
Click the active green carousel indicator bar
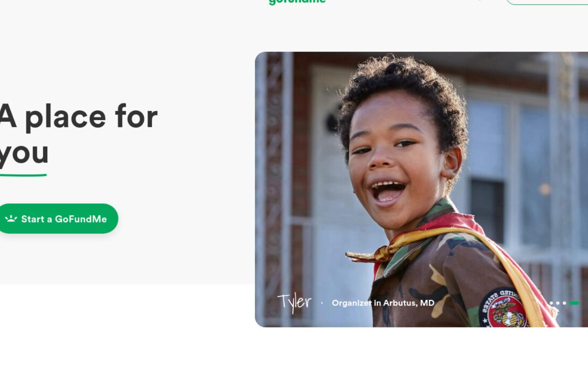click(574, 303)
